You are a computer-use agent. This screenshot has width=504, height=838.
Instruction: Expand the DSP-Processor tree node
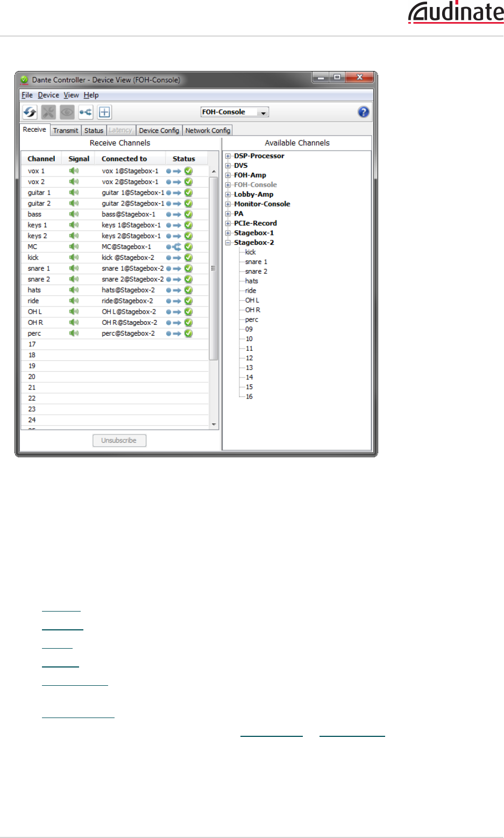point(228,156)
